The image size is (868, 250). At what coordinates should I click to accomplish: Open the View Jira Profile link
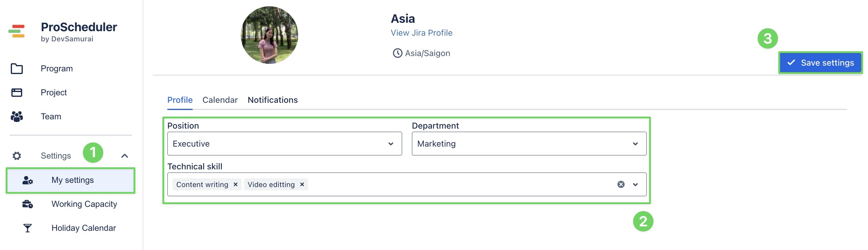(x=421, y=33)
